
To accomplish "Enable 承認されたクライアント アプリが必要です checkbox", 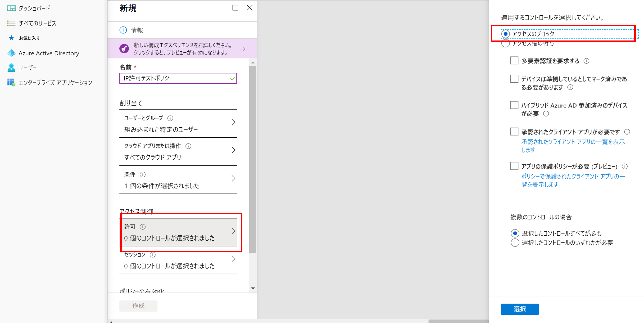I will point(514,132).
